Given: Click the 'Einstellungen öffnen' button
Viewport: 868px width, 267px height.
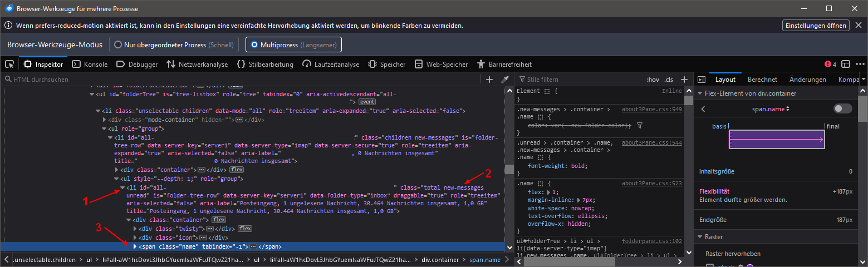Looking at the screenshot, I should 816,26.
